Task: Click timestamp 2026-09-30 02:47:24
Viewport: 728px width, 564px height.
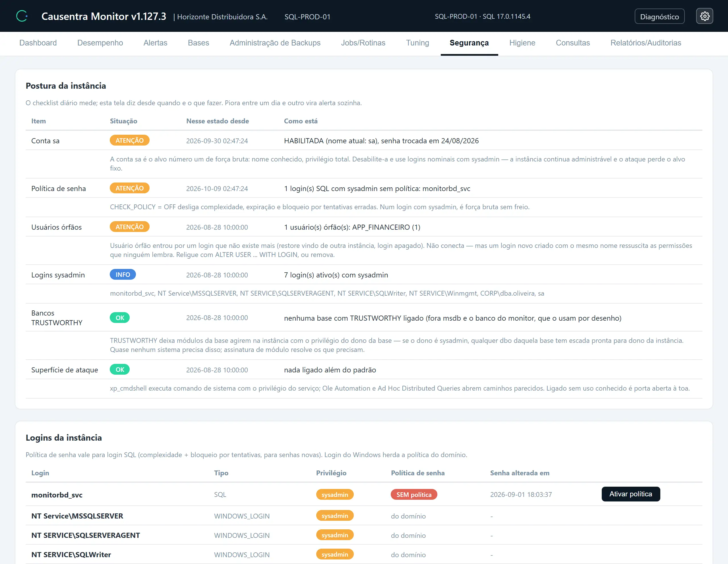Action: click(217, 141)
